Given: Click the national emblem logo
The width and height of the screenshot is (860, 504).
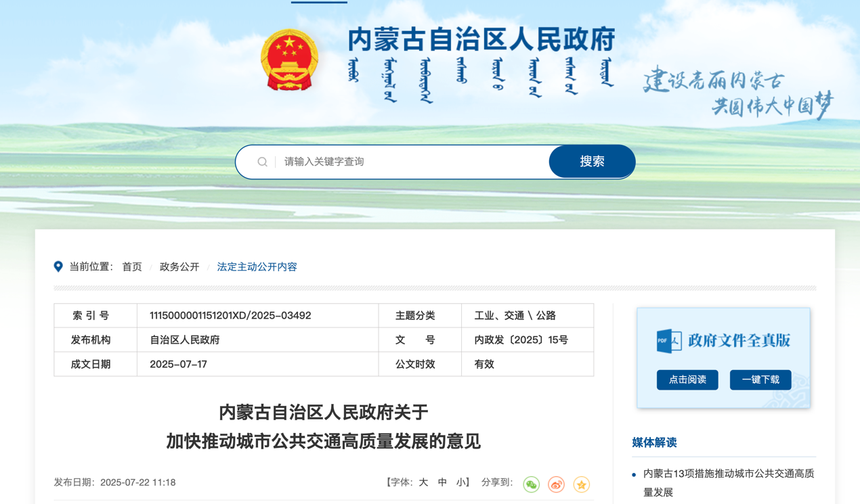Looking at the screenshot, I should pos(289,61).
